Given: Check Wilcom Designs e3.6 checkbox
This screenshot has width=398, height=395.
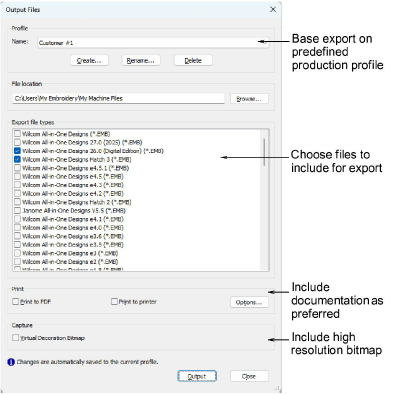Looking at the screenshot, I should [17, 236].
